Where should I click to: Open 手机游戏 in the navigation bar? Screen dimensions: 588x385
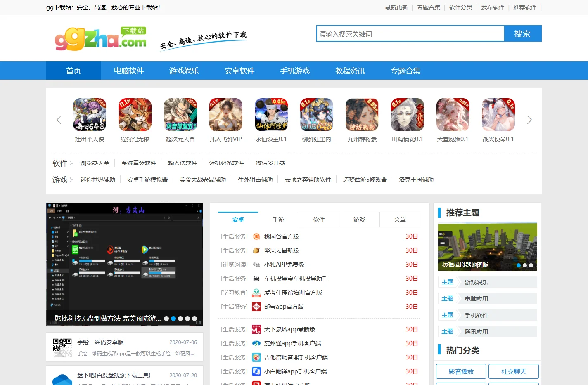tap(295, 71)
